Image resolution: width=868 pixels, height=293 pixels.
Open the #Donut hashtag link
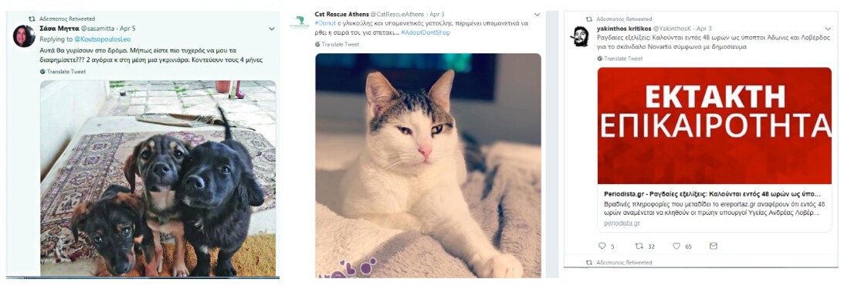324,23
